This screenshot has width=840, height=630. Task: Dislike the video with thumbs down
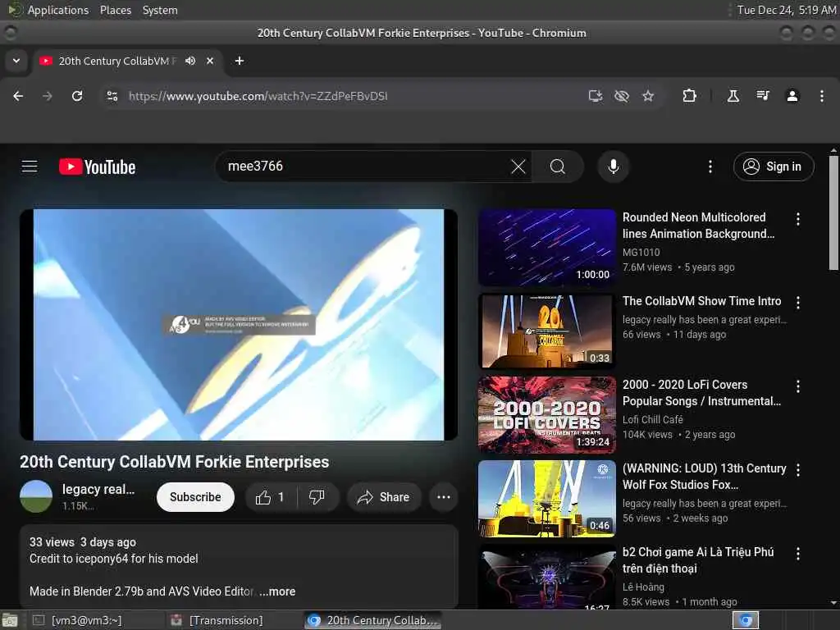point(317,497)
